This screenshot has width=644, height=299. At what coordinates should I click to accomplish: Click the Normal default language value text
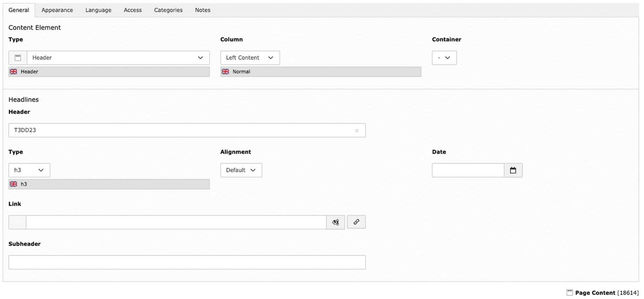pos(241,71)
